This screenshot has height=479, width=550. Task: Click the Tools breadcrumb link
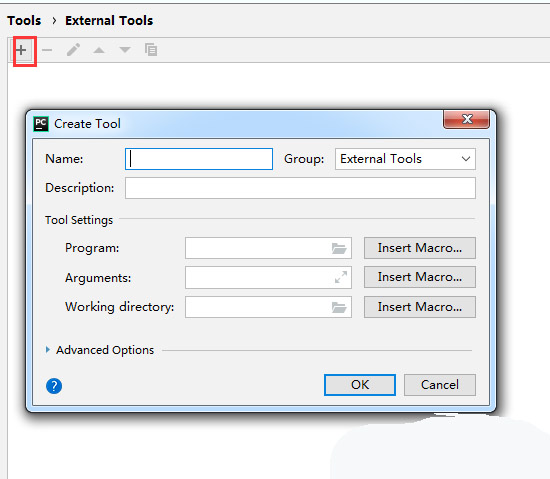24,21
